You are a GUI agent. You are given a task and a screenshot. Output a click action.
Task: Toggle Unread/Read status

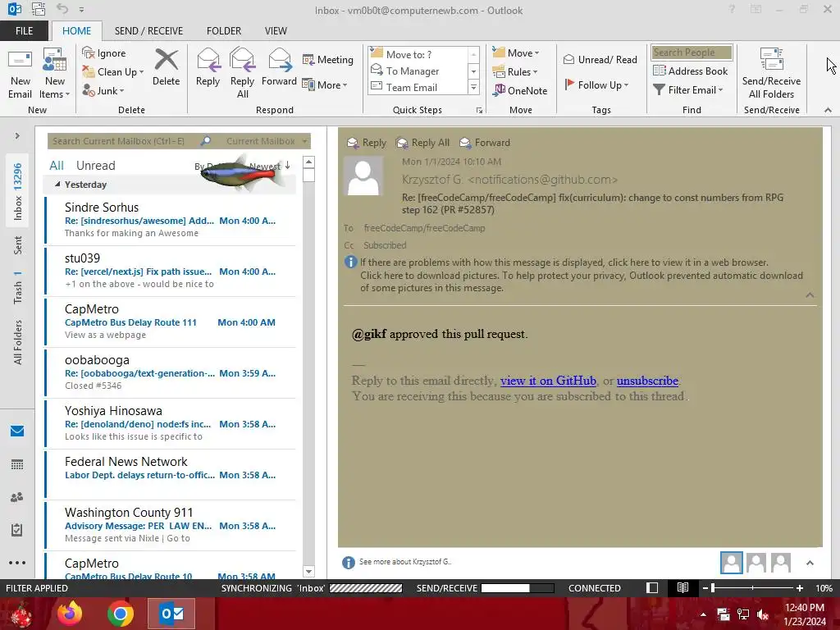click(x=600, y=59)
